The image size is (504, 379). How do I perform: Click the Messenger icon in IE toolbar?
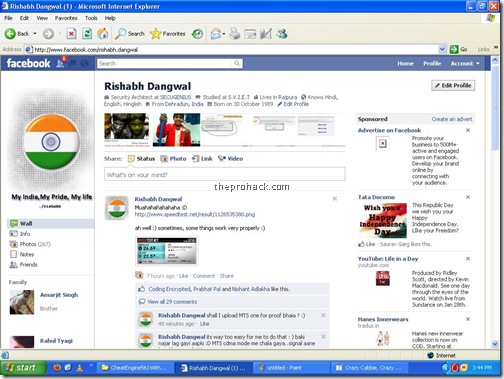[282, 33]
